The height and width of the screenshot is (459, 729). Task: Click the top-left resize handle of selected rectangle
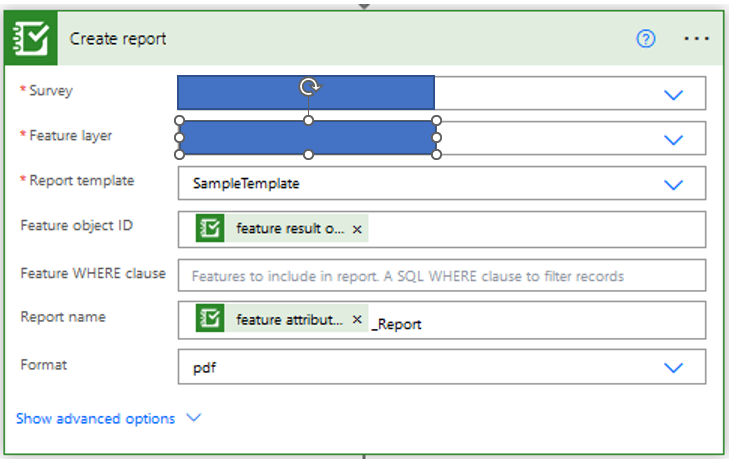[180, 120]
